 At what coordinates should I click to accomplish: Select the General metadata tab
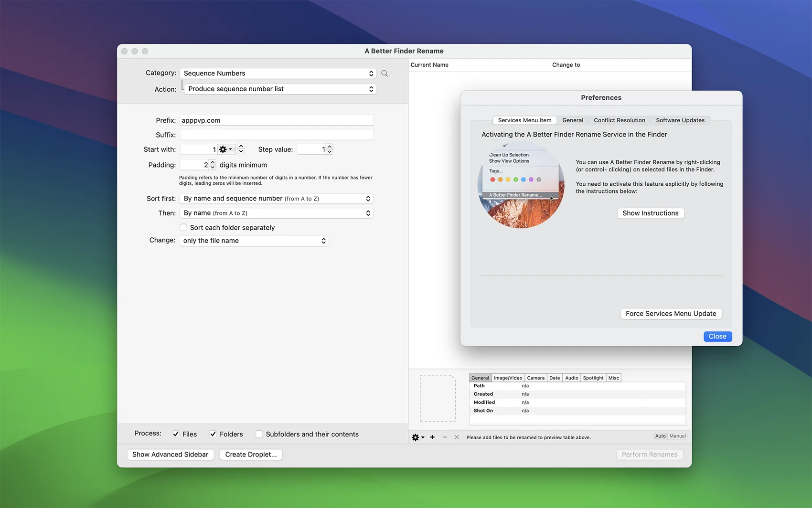click(x=480, y=378)
